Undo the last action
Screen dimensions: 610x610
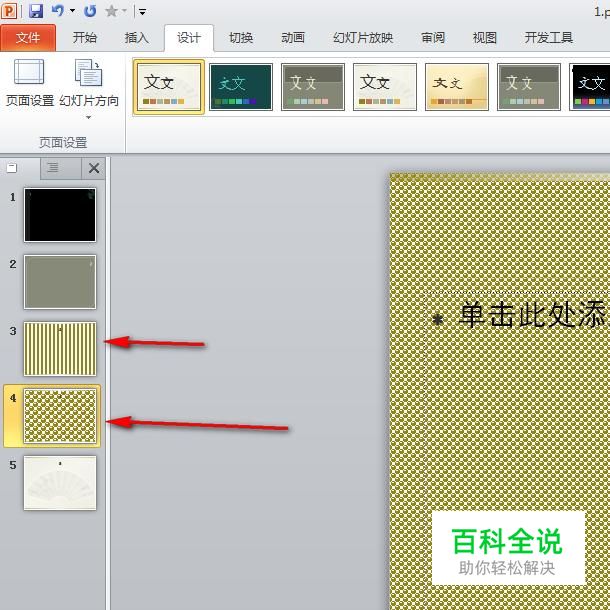(58, 11)
